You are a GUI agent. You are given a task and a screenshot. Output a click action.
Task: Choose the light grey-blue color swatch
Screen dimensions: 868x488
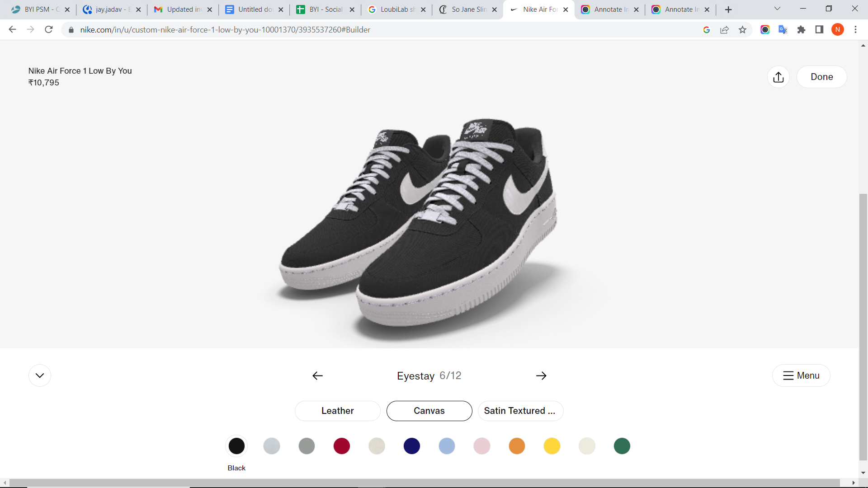click(x=272, y=446)
